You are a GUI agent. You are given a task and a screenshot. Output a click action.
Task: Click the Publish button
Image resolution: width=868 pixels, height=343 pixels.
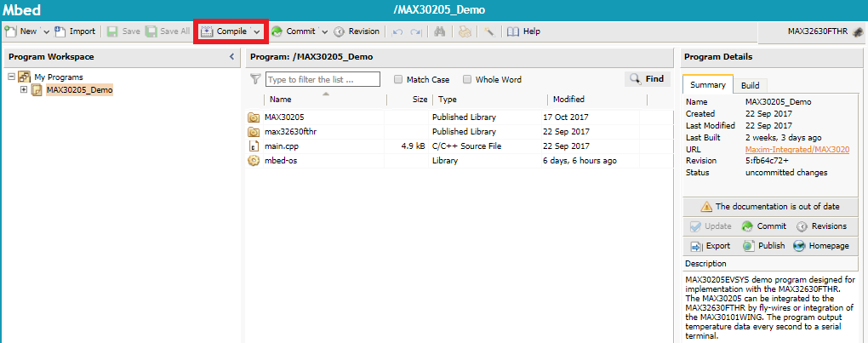[x=764, y=246]
